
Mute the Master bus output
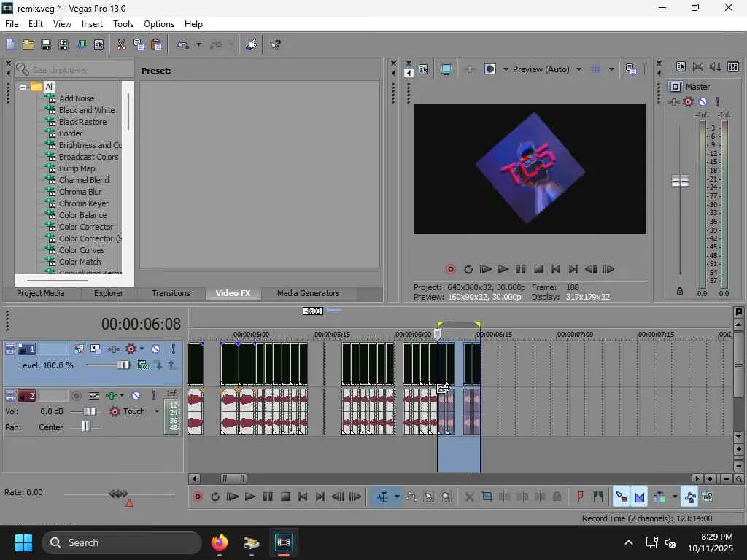coord(703,101)
